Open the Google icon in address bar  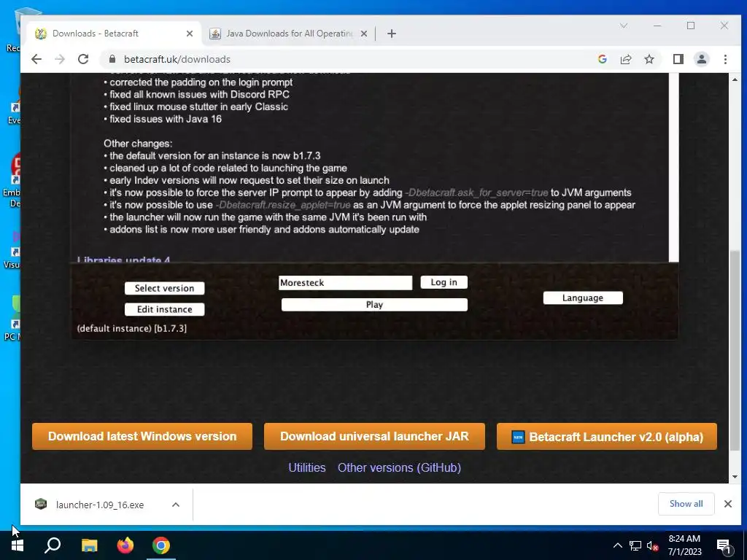click(x=602, y=59)
